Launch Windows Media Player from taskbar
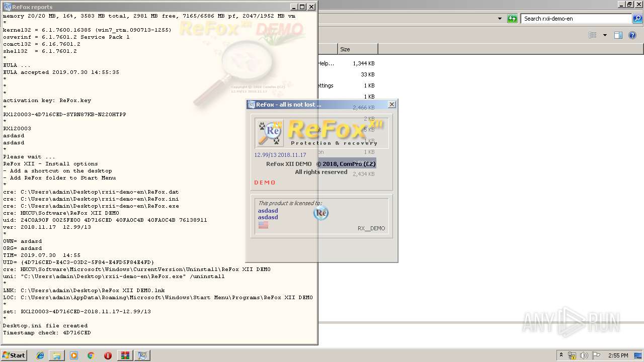 [74, 355]
